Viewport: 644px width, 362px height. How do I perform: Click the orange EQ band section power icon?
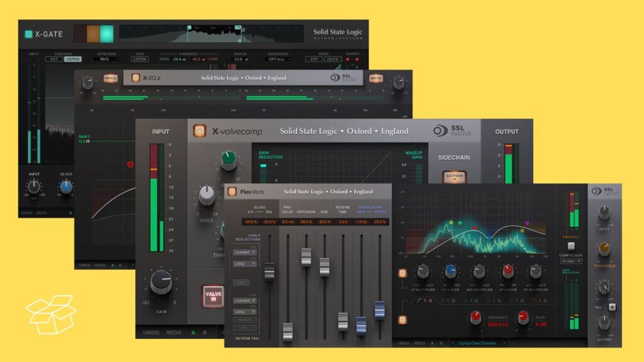tap(401, 305)
